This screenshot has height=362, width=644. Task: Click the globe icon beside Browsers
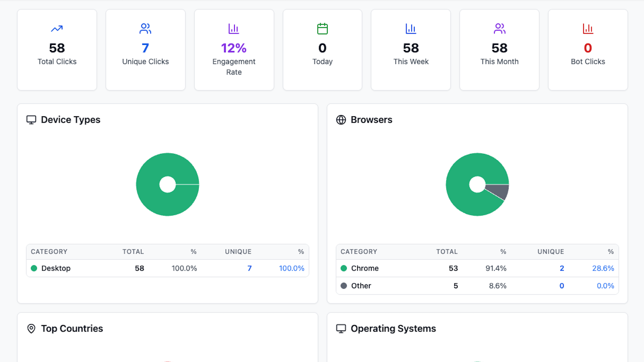click(x=341, y=120)
